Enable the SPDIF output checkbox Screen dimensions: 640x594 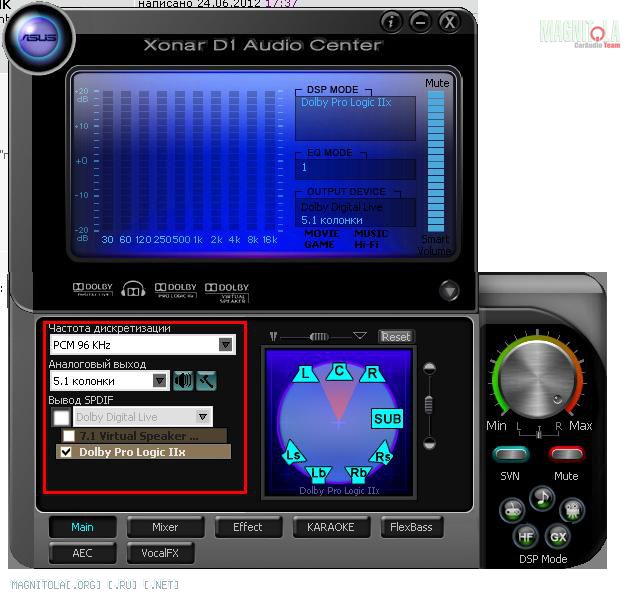61,417
